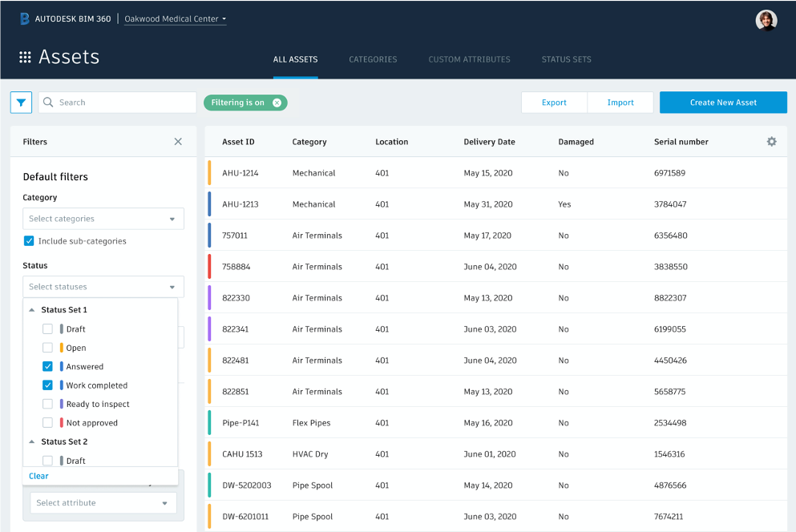This screenshot has width=796, height=532.
Task: Open the Oakwood Medical Center project selector
Action: (171, 18)
